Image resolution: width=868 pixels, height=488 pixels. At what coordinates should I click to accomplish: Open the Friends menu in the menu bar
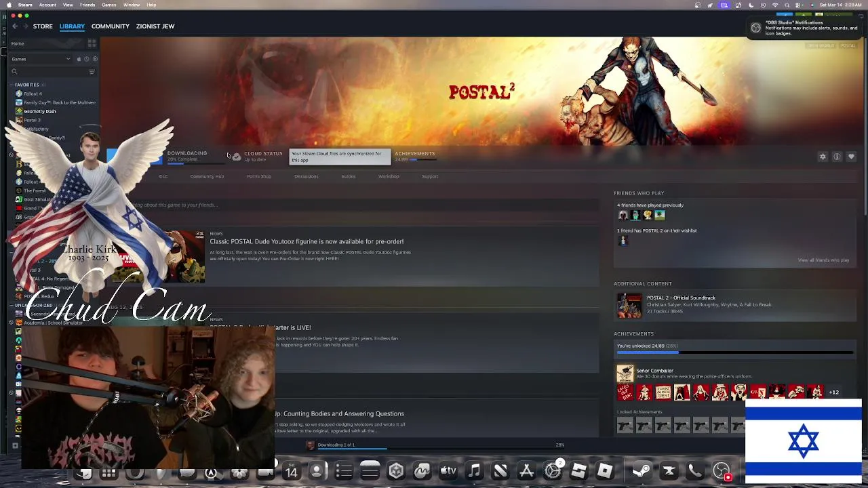[87, 5]
